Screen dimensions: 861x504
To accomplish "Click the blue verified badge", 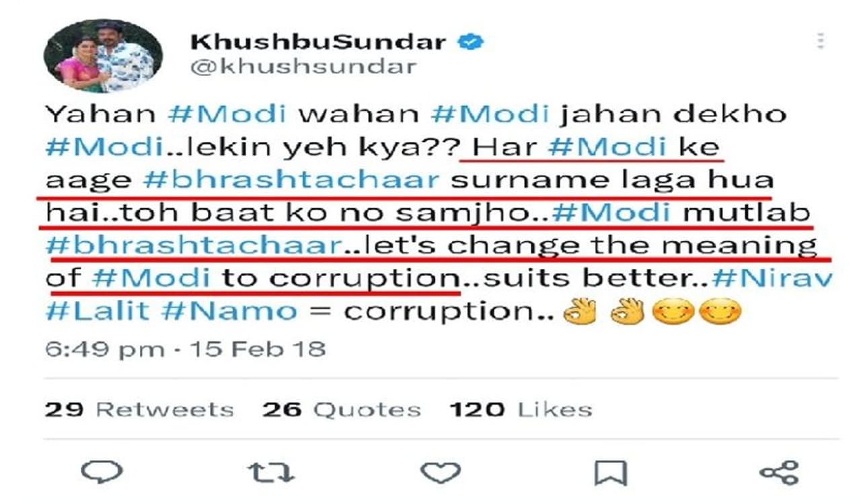I will (x=471, y=42).
